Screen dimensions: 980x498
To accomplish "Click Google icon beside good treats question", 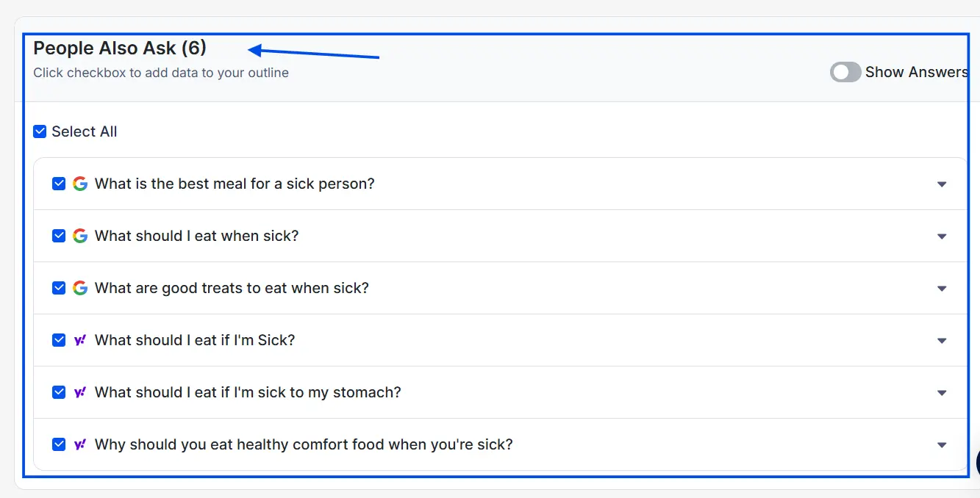I will click(x=80, y=288).
